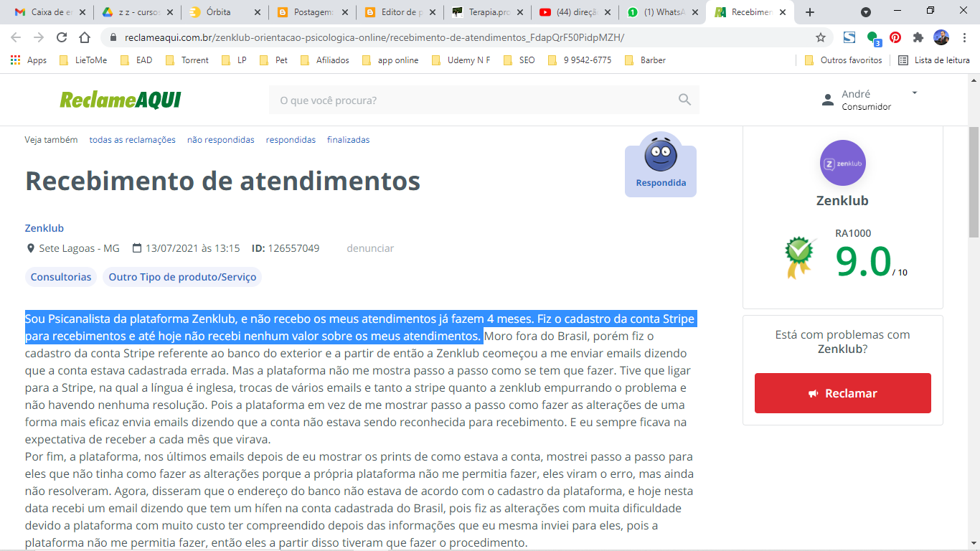Open the blue S extension icon

point(849,37)
